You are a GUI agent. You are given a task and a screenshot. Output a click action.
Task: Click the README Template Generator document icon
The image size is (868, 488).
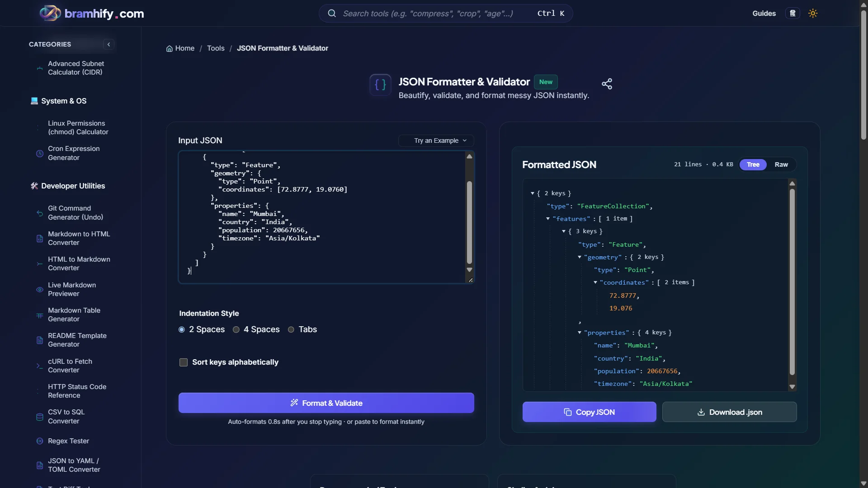[x=40, y=340]
